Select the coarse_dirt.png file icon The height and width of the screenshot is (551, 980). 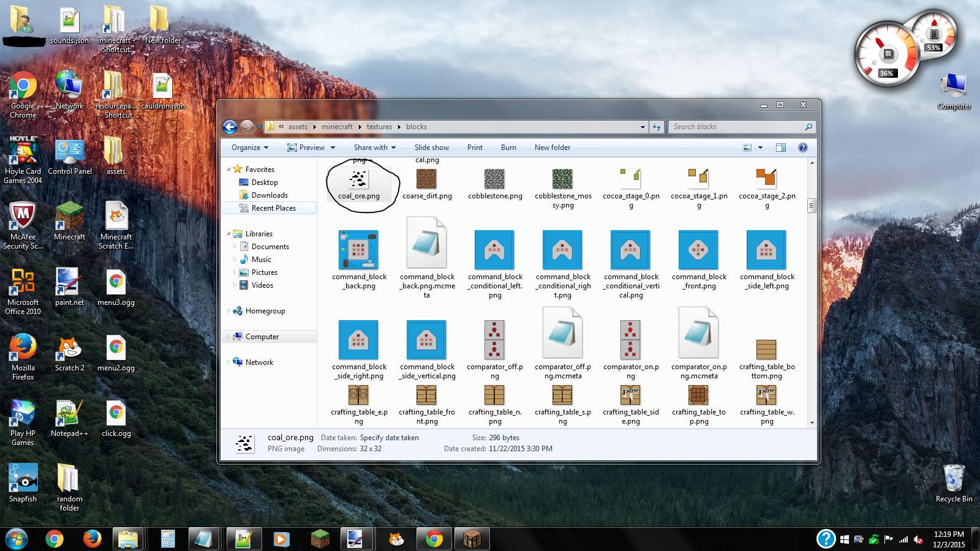426,179
